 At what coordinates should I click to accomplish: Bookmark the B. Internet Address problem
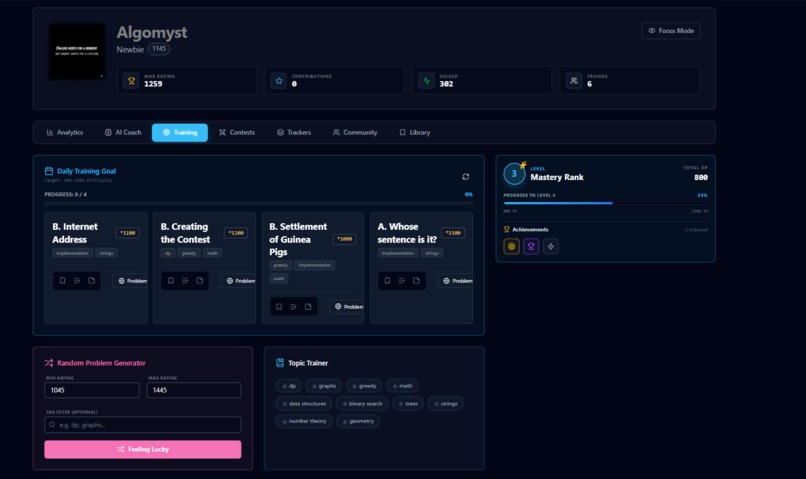pyautogui.click(x=62, y=281)
